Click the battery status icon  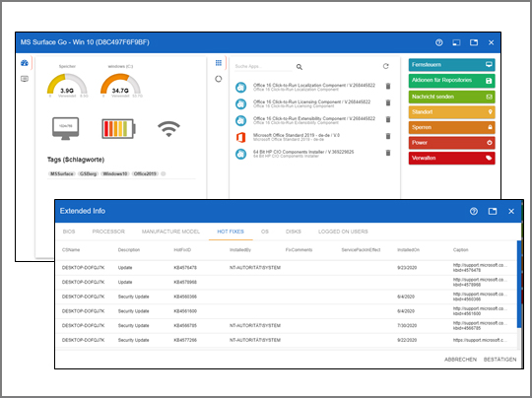click(x=119, y=129)
